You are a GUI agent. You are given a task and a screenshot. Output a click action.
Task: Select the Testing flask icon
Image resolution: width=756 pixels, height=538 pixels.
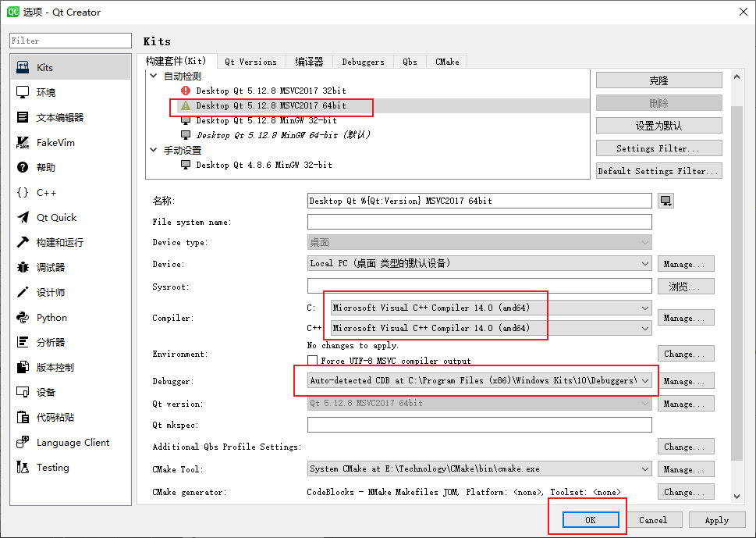pyautogui.click(x=22, y=468)
